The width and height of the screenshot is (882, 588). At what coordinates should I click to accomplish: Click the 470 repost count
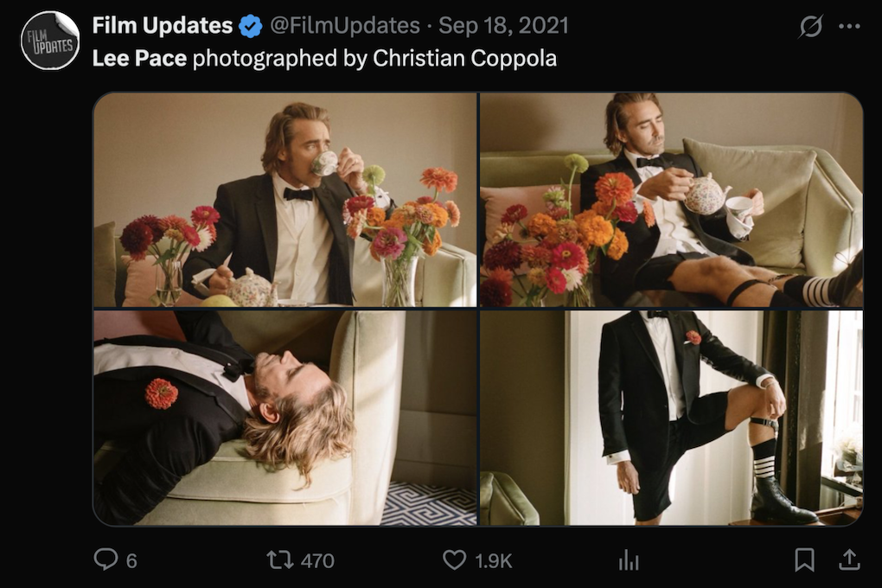click(316, 560)
